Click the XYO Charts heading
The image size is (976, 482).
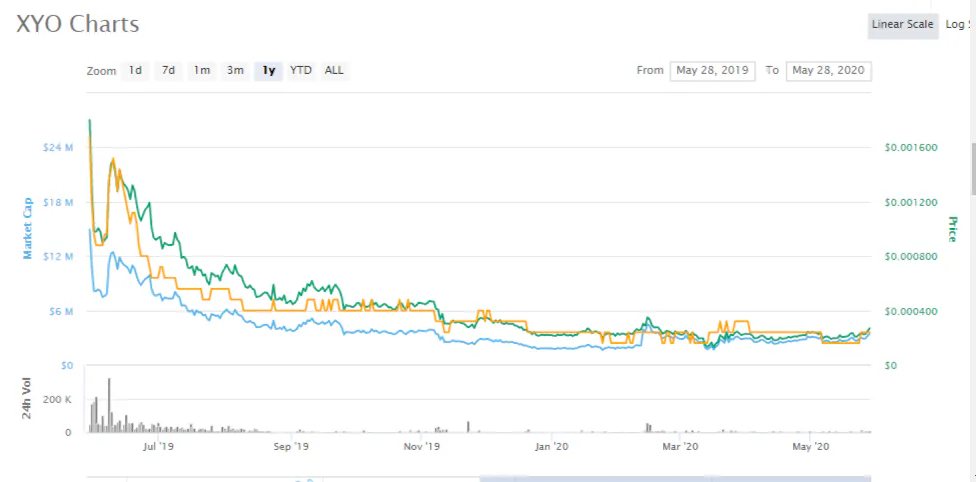[77, 24]
